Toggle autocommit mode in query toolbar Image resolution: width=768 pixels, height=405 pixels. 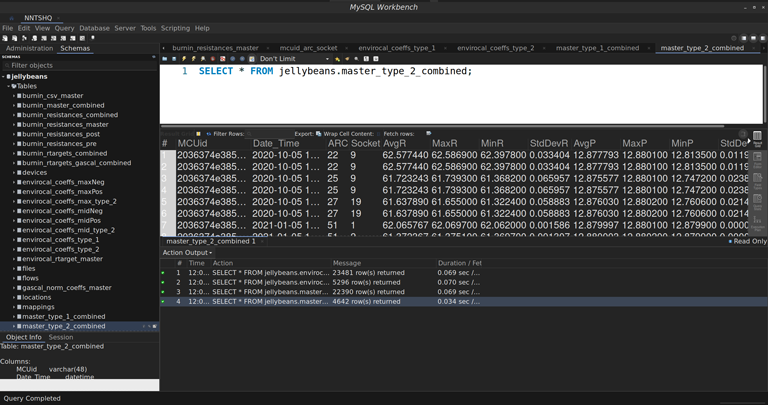click(x=252, y=59)
